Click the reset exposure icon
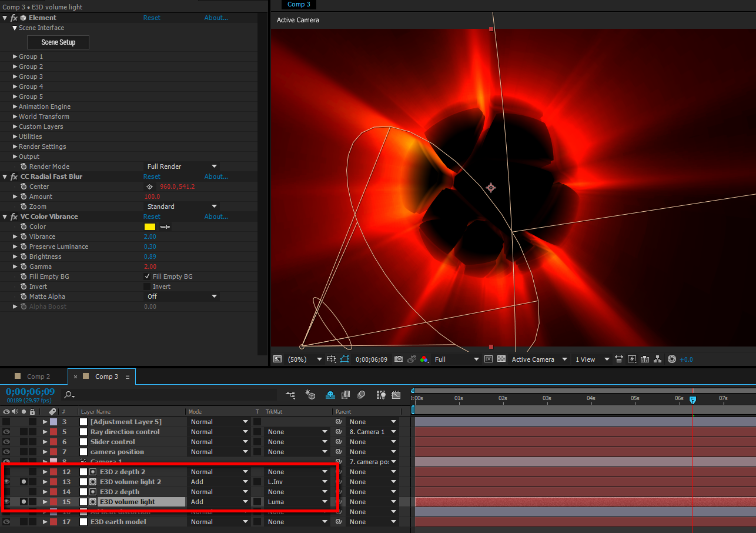 point(672,359)
